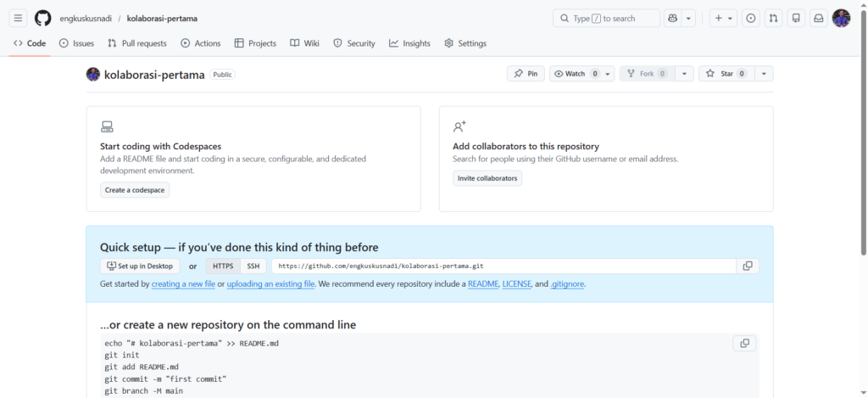
Task: Open global Pull requests icon in header
Action: tap(773, 18)
